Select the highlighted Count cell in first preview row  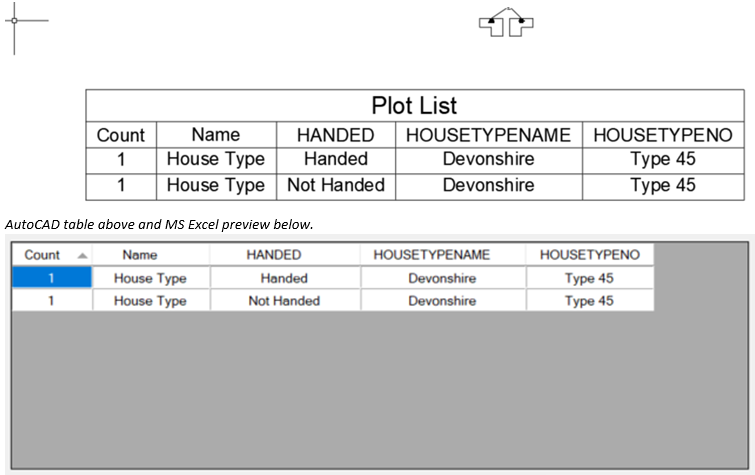click(x=52, y=278)
